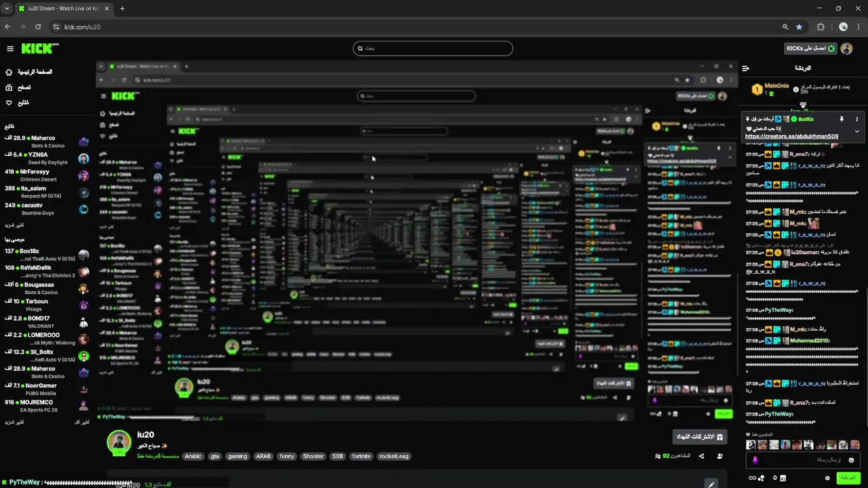Click MaleOnia top gifter rank badge
868x488 pixels.
click(757, 89)
